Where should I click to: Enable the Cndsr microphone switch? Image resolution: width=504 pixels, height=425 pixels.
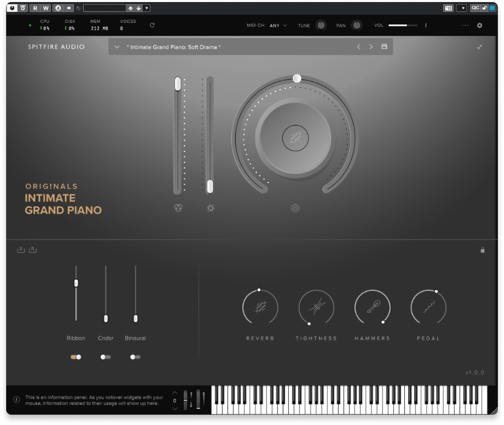[106, 357]
